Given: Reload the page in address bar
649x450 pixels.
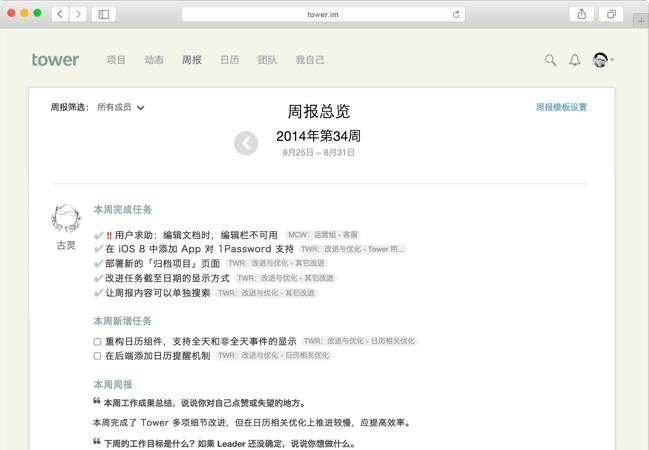Looking at the screenshot, I should [x=457, y=14].
